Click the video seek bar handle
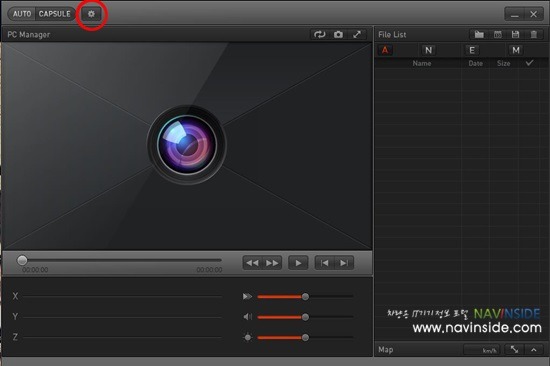Viewport: 550px width, 366px height. coord(22,260)
